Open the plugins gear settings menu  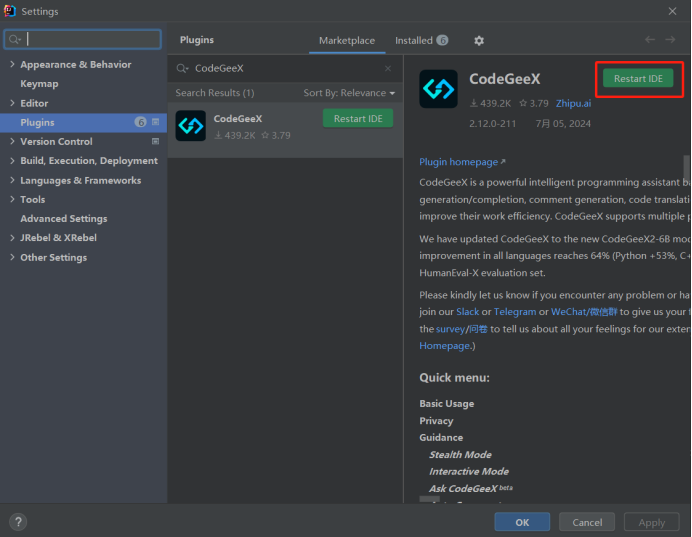[x=479, y=41]
